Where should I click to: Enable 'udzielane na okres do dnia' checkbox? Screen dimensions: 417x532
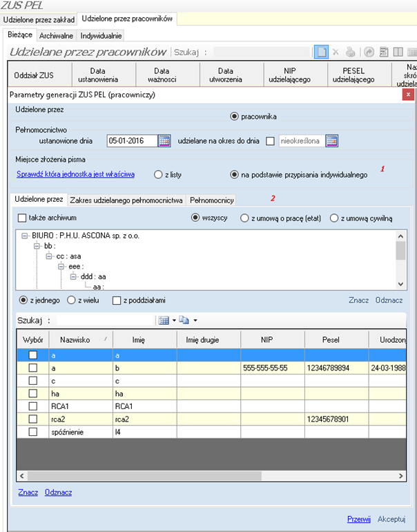(x=270, y=141)
